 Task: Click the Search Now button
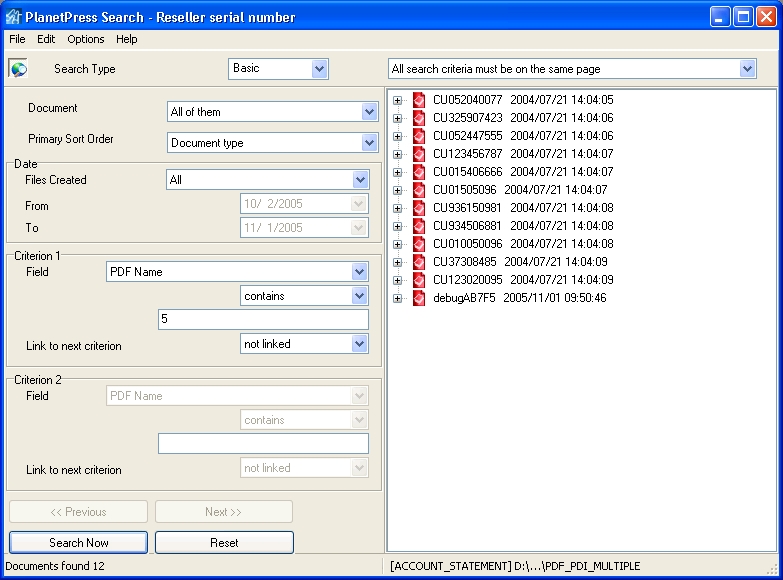pyautogui.click(x=78, y=543)
